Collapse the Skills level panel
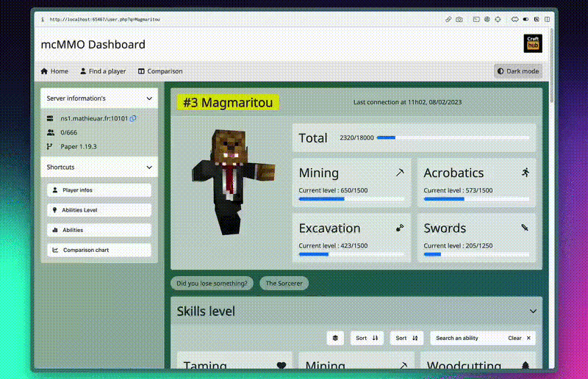 click(533, 311)
